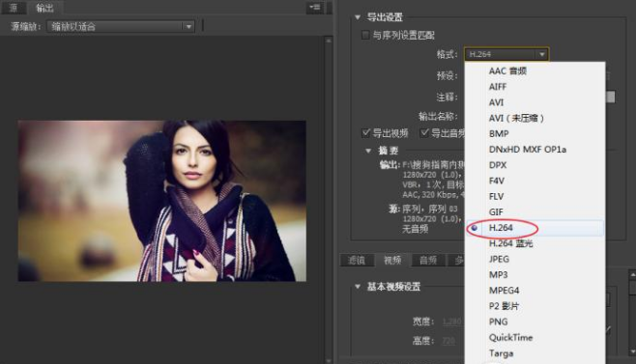Click the 高度 height value field

point(448,341)
